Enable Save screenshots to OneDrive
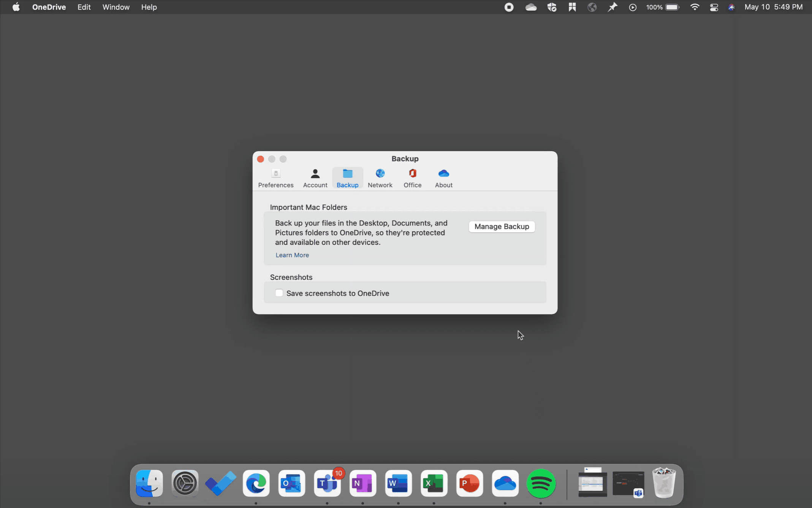 [279, 293]
